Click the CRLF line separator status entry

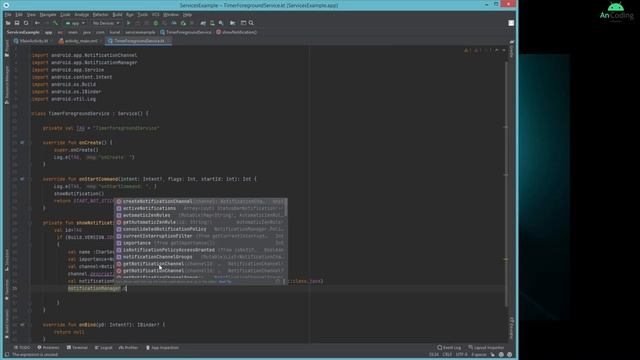coord(447,355)
